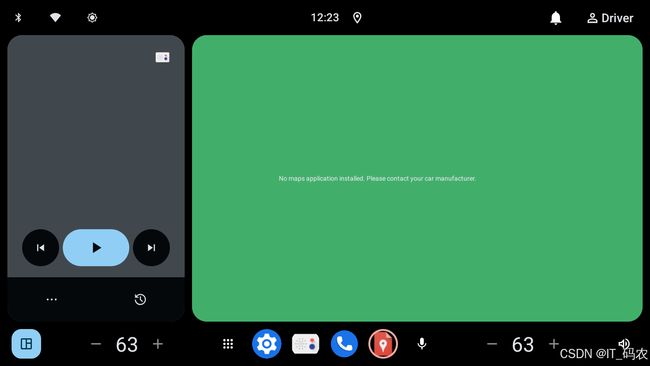650x366 pixels.
Task: Open the three-dot overflow menu under media controls
Action: point(51,299)
